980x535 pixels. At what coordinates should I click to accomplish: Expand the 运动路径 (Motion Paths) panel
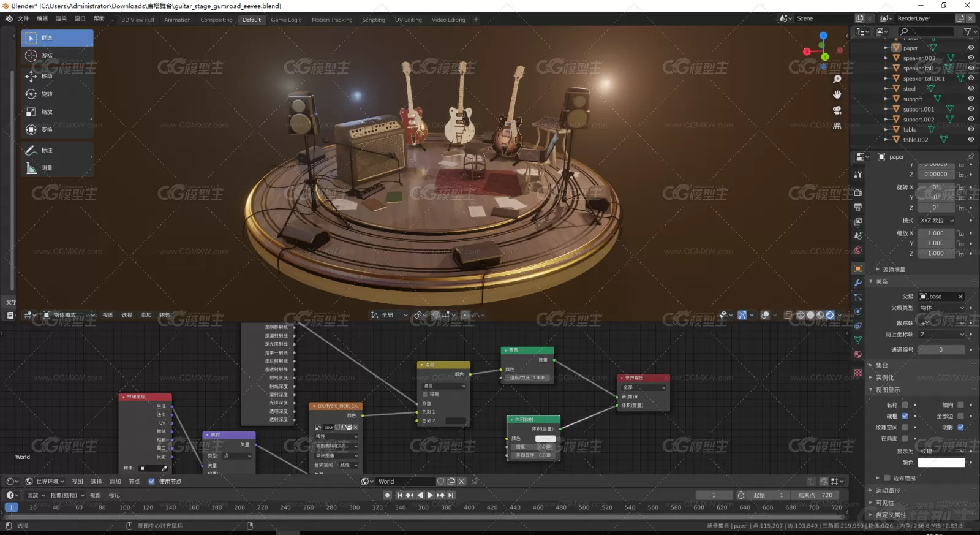(887, 490)
